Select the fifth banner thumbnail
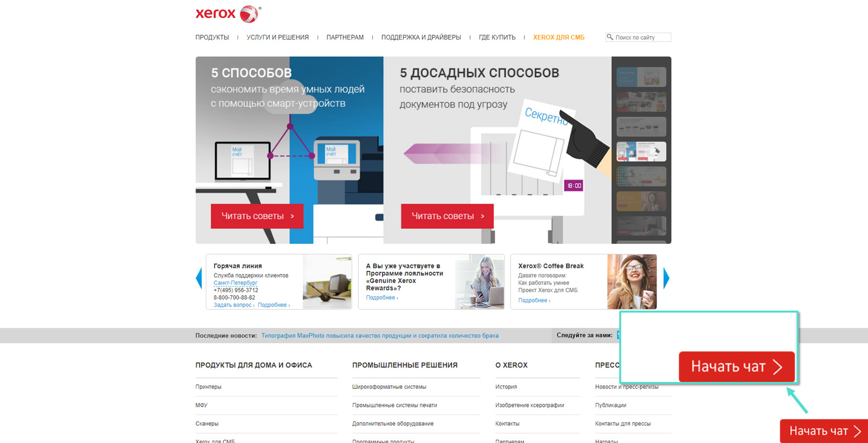 (641, 176)
